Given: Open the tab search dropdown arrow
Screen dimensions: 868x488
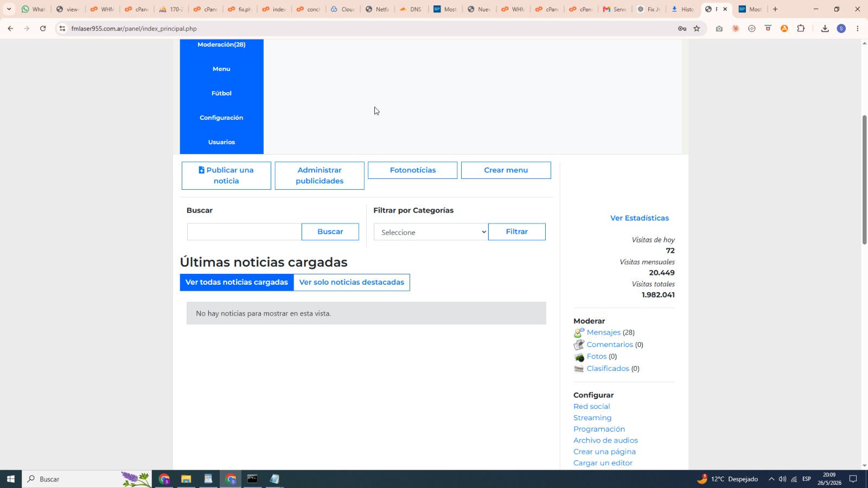Looking at the screenshot, I should (x=9, y=9).
